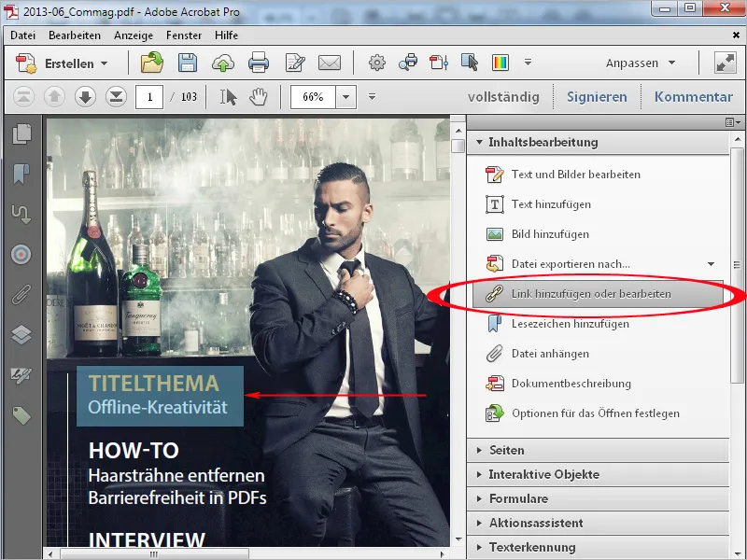Jump to last page button
This screenshot has width=747, height=560.
pyautogui.click(x=116, y=97)
